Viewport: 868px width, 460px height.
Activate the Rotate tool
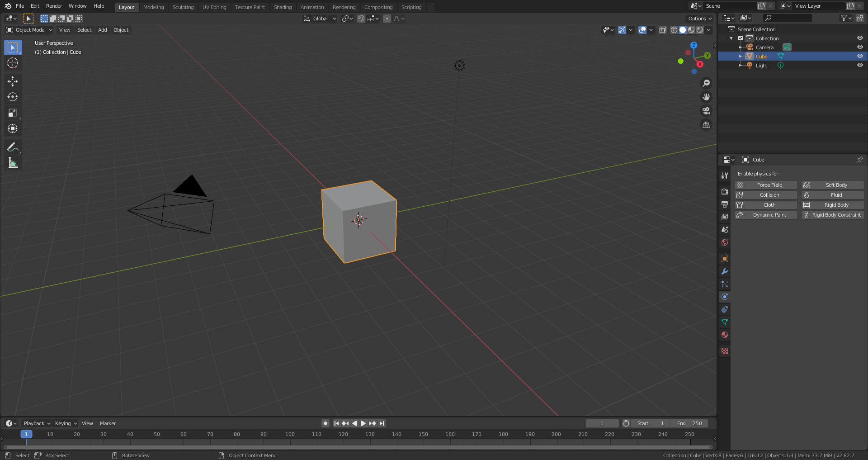[x=13, y=97]
